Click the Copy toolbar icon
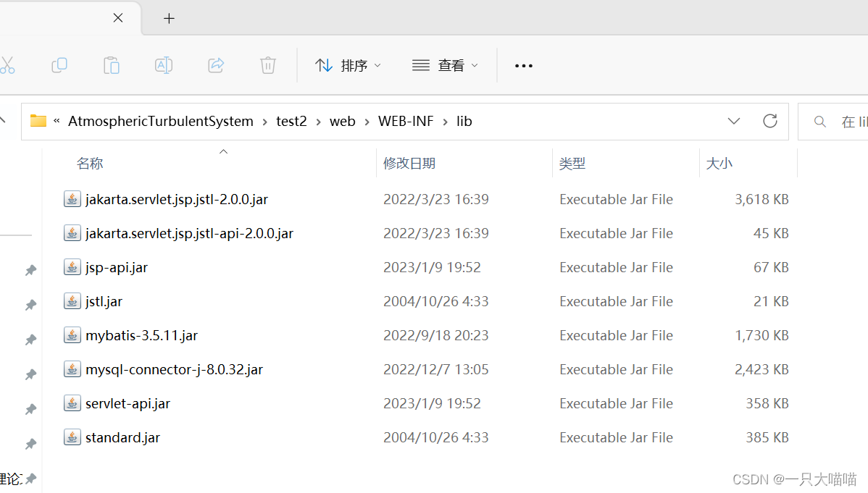 coord(59,65)
